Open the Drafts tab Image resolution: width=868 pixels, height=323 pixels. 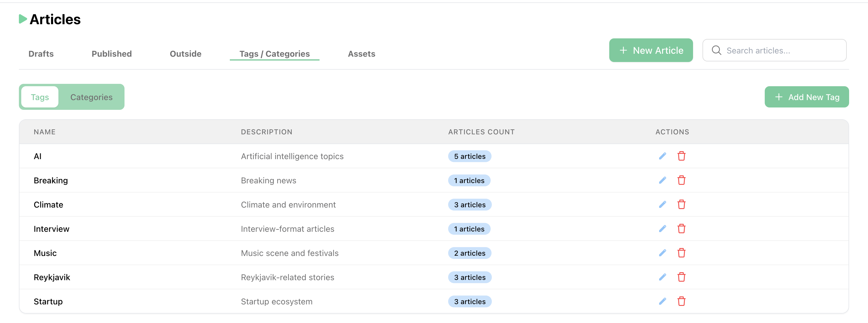41,54
